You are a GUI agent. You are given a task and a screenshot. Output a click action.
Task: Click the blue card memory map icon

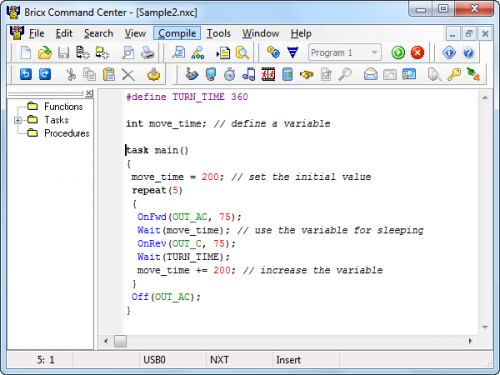[x=409, y=74]
